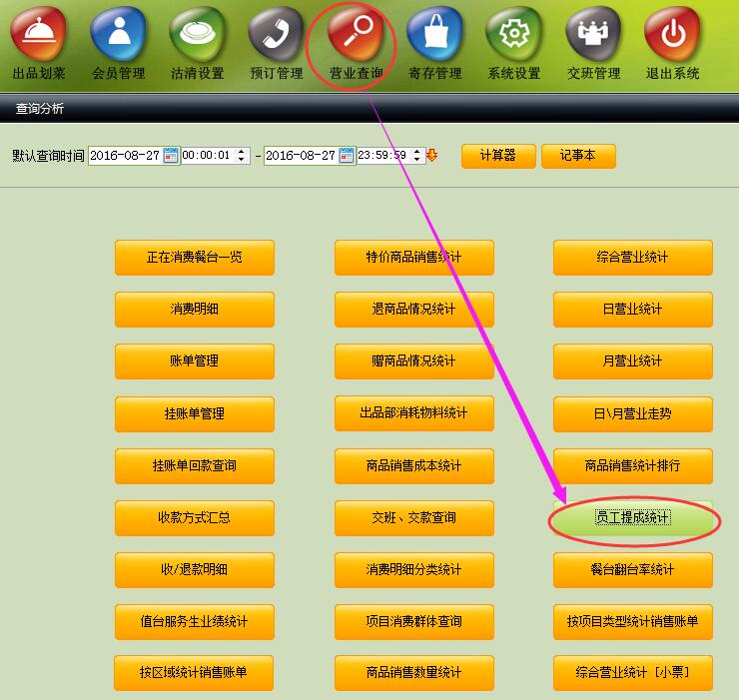739x700 pixels.
Task: Click the start time field 00:00:01
Action: (x=209, y=155)
